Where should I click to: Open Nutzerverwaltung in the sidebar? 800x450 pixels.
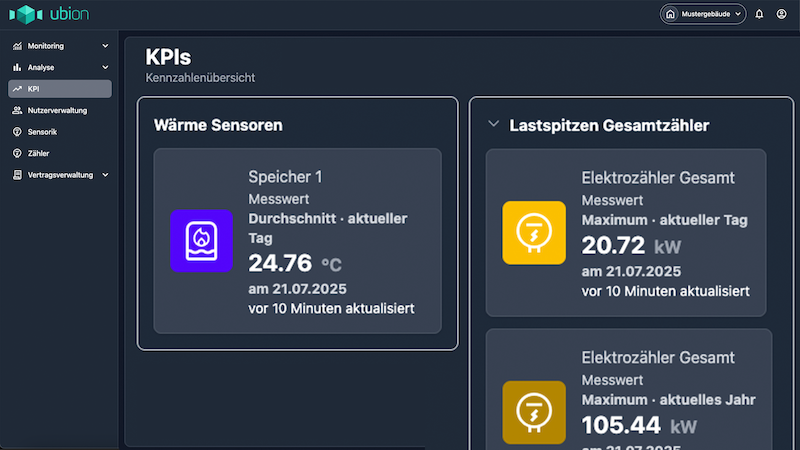(57, 110)
